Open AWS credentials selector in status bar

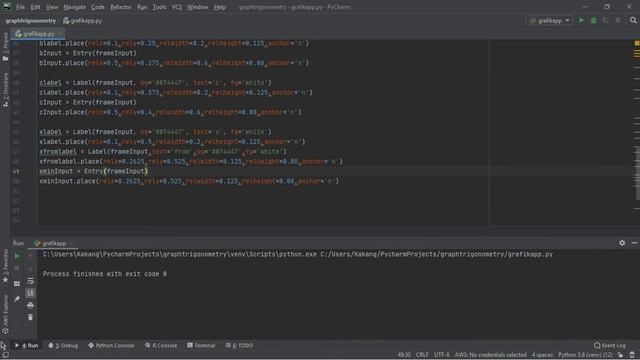491,355
